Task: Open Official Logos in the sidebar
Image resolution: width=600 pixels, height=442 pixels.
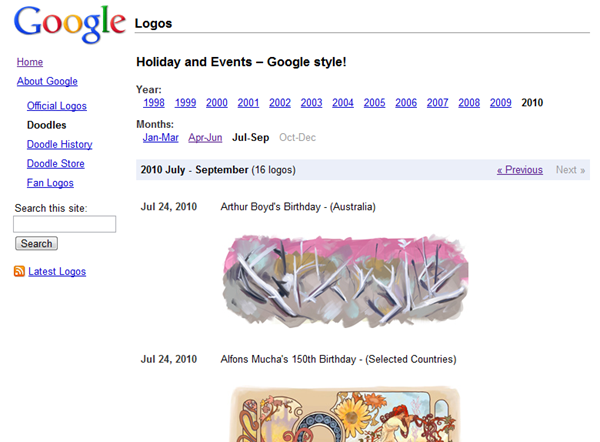Action: click(57, 106)
